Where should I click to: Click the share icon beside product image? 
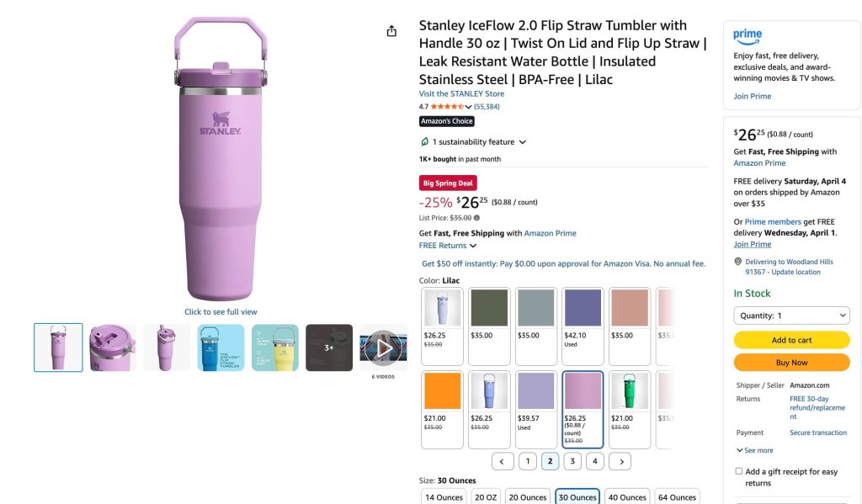391,31
